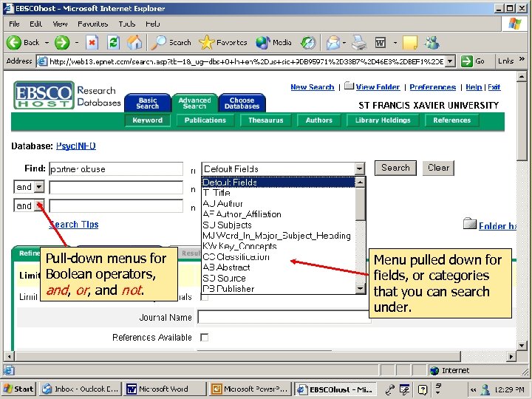Screen dimensions: 532x399
Task: Click the Edit with Word icon
Action: pyautogui.click(x=381, y=43)
